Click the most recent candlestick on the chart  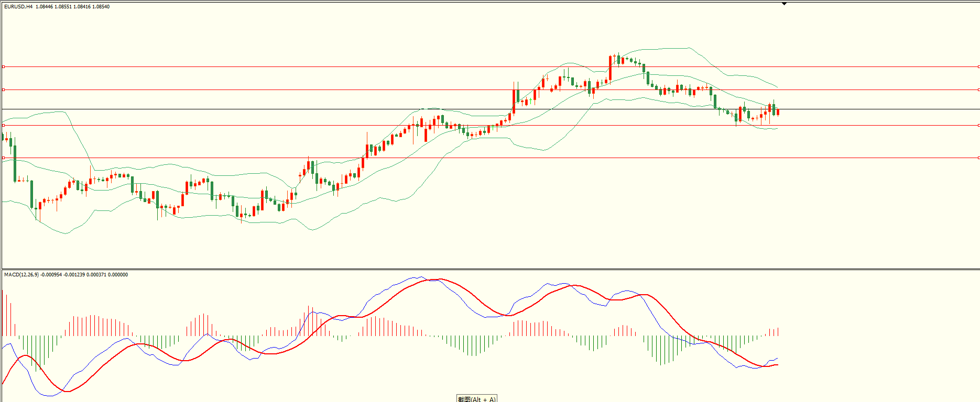(778, 112)
